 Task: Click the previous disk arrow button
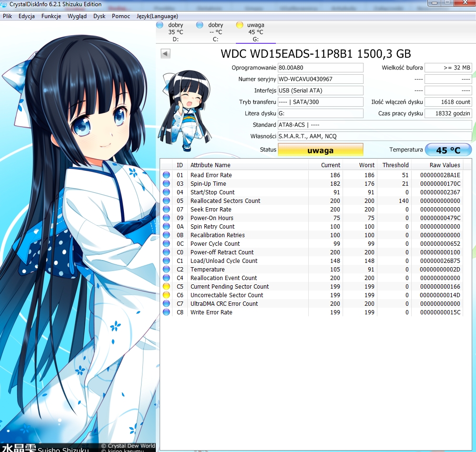(x=165, y=54)
